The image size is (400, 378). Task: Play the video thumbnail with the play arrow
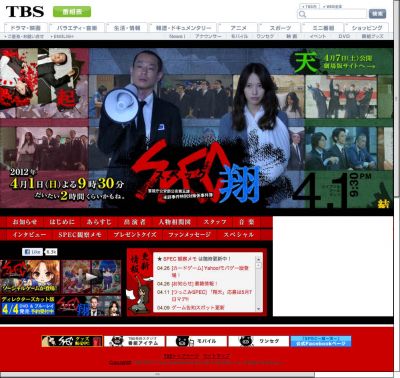(x=91, y=277)
